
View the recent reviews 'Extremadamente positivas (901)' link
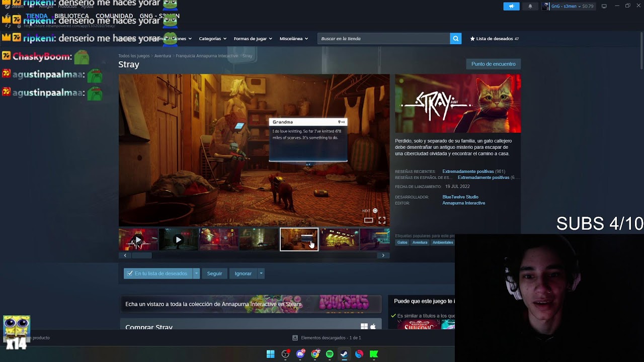coord(474,171)
